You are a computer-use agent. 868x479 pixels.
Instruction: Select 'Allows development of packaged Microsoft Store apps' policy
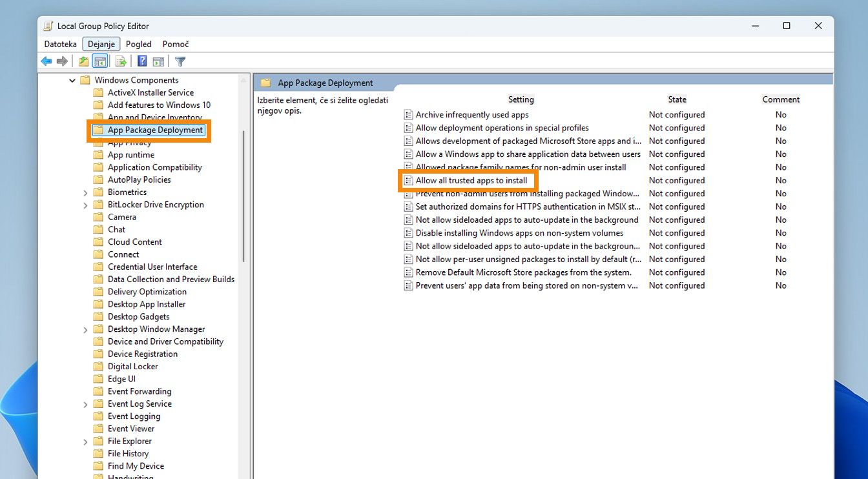(x=528, y=141)
